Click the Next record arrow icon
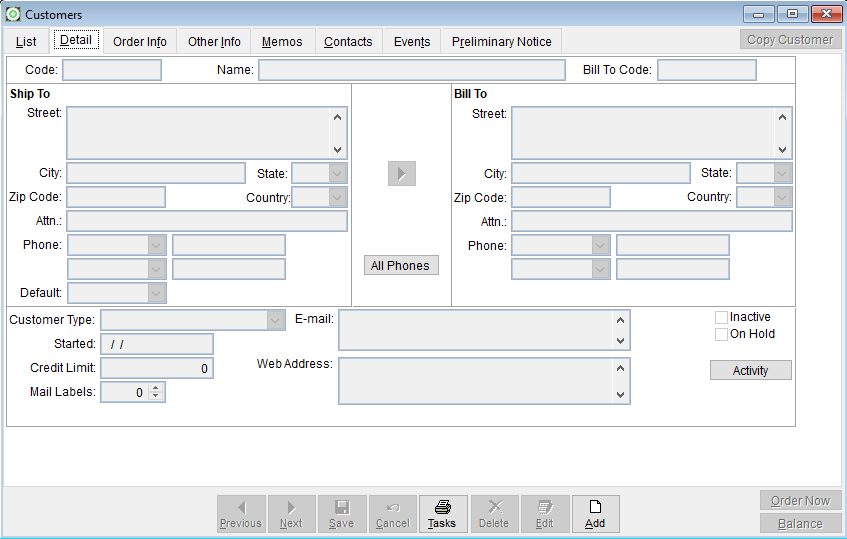 click(291, 507)
